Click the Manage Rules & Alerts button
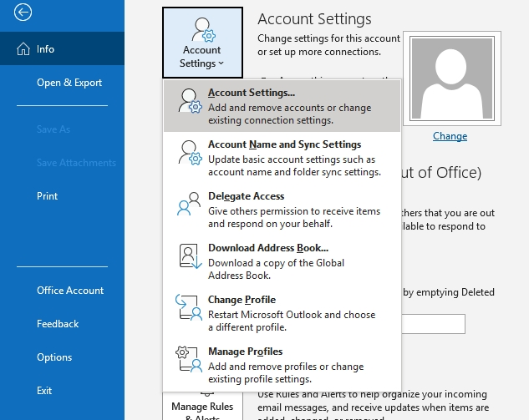The width and height of the screenshot is (529, 420). [202, 407]
